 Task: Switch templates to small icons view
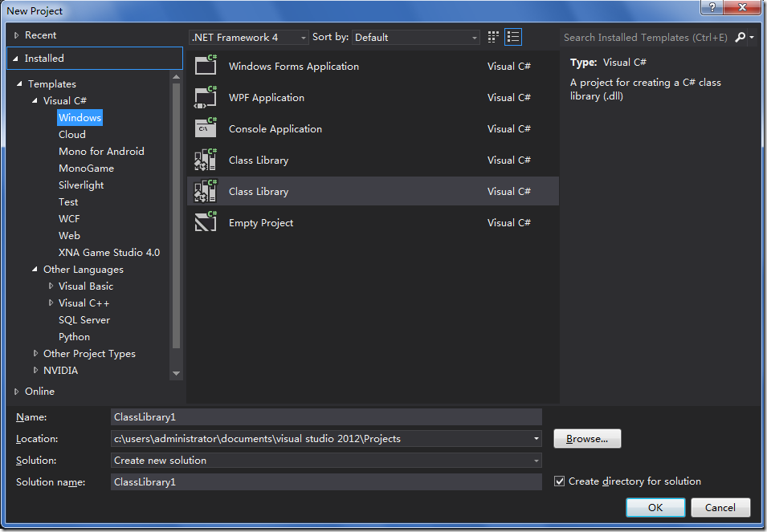click(x=492, y=36)
